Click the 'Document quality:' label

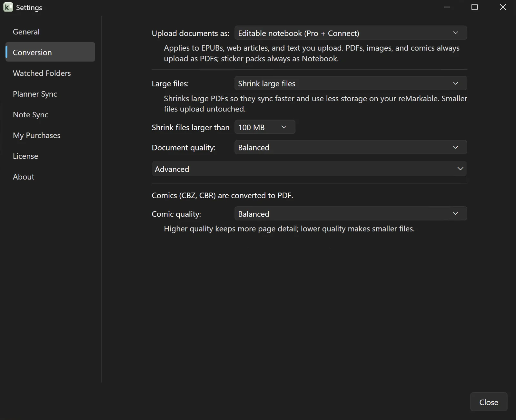tap(184, 148)
